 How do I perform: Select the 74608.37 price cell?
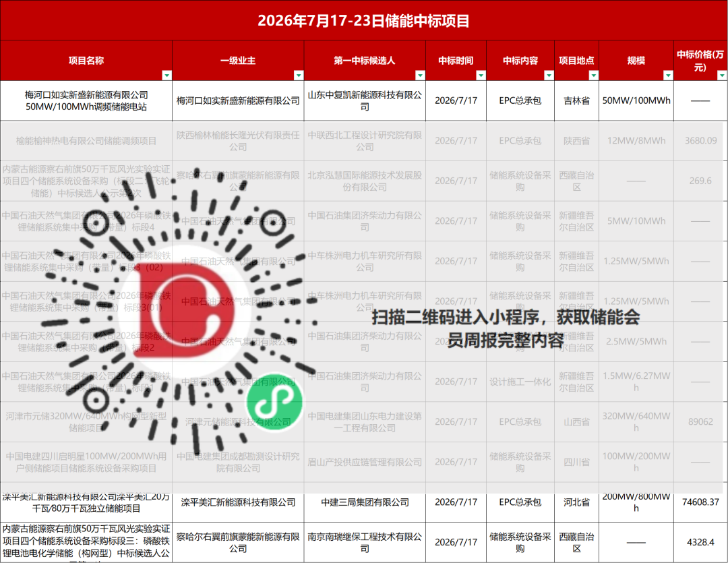coord(700,502)
